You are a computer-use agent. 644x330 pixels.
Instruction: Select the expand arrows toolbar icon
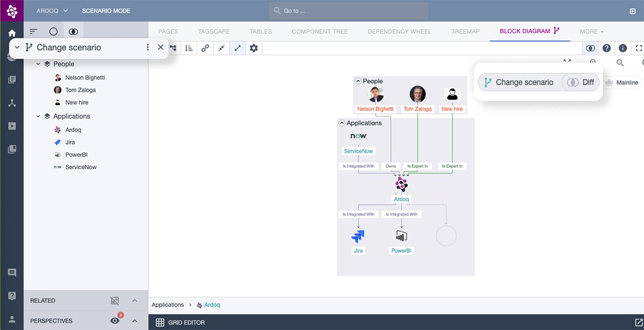click(237, 48)
